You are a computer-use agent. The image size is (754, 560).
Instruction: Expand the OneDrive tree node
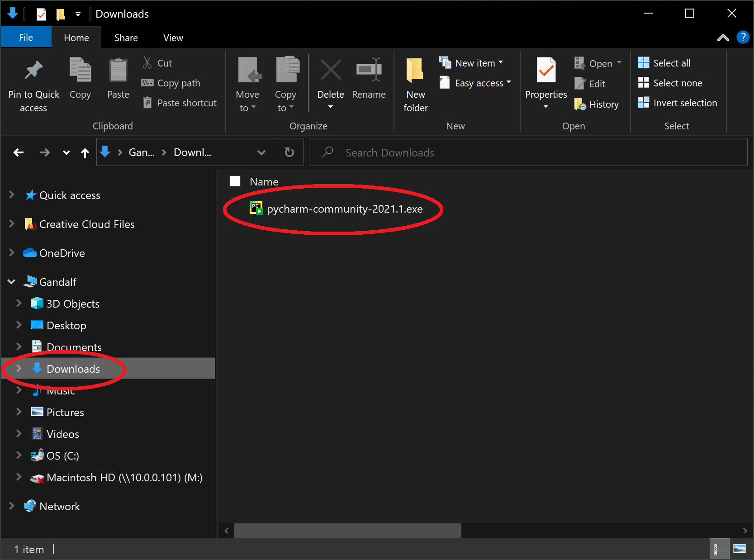click(x=12, y=252)
